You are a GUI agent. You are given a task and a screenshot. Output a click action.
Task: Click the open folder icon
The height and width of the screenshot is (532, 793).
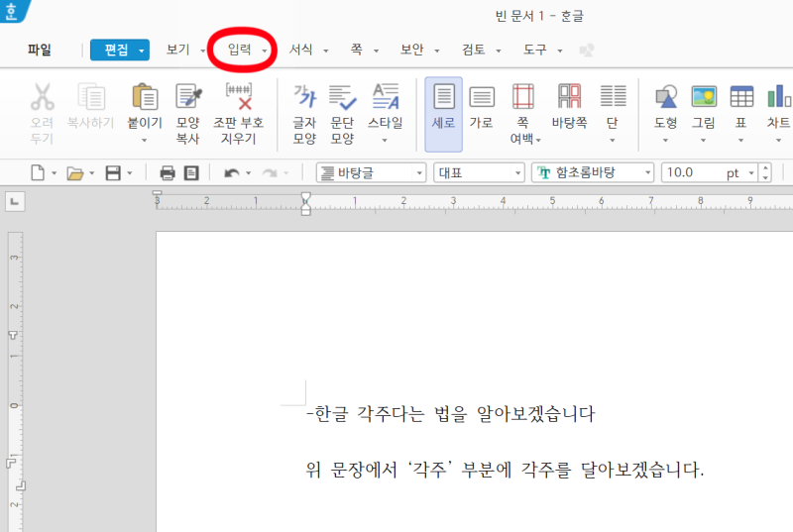(75, 173)
